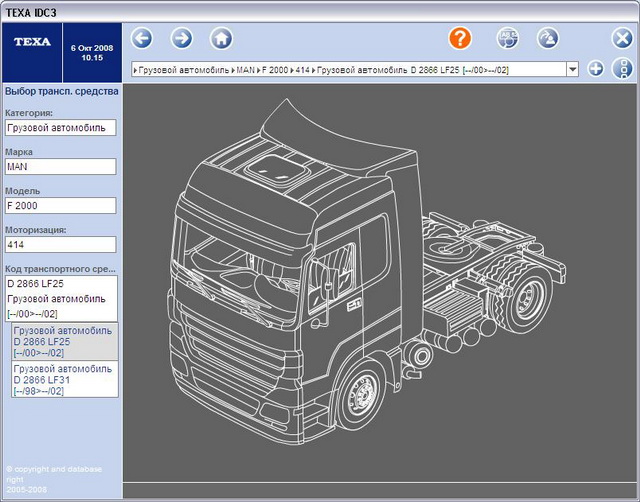
Task: Click the Категория field Грузовой автомобиль
Action: pos(60,128)
